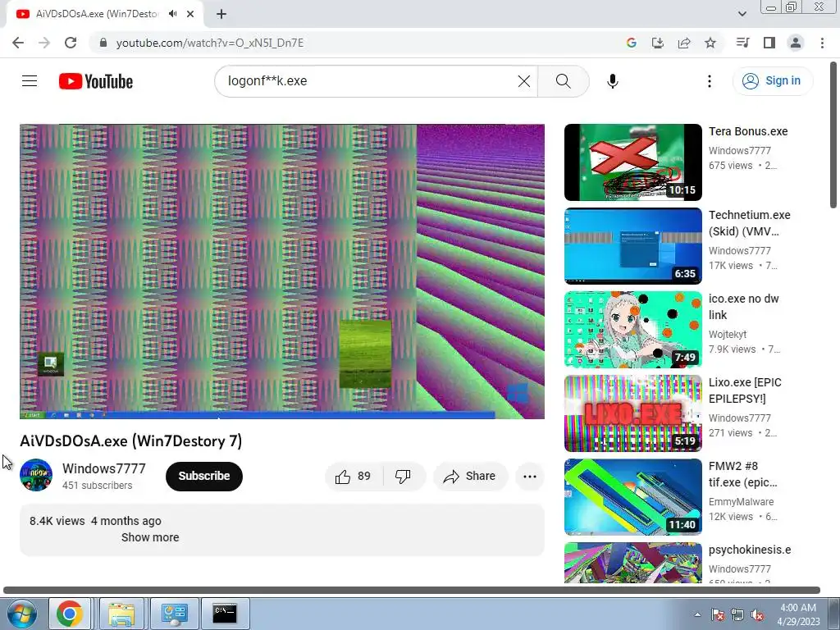Click the Share button under the video

pyautogui.click(x=470, y=477)
